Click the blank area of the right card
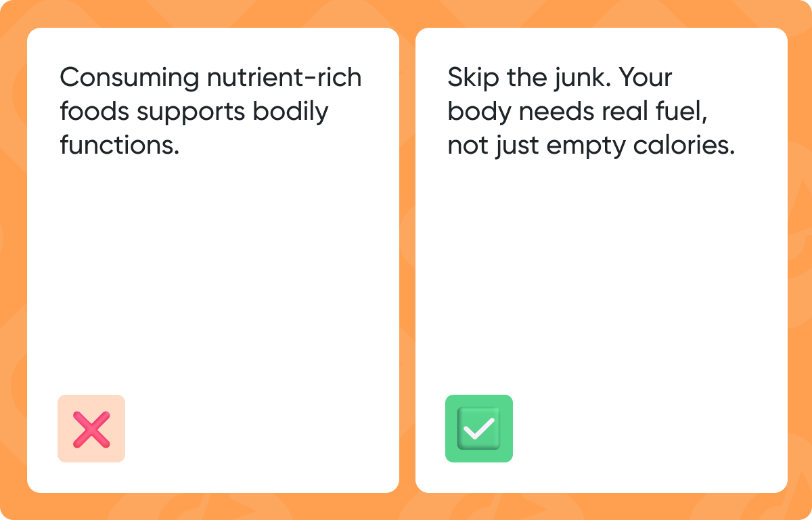This screenshot has width=812, height=520. tap(601, 271)
